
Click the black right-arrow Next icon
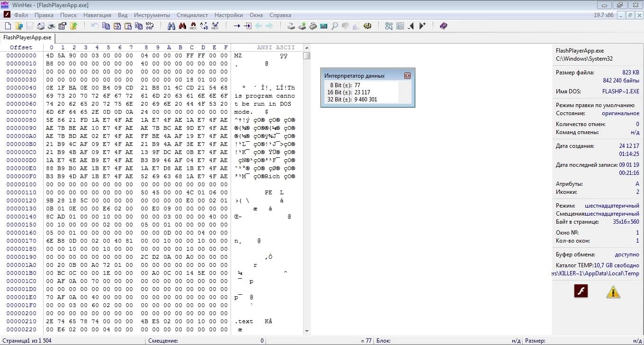click(422, 26)
